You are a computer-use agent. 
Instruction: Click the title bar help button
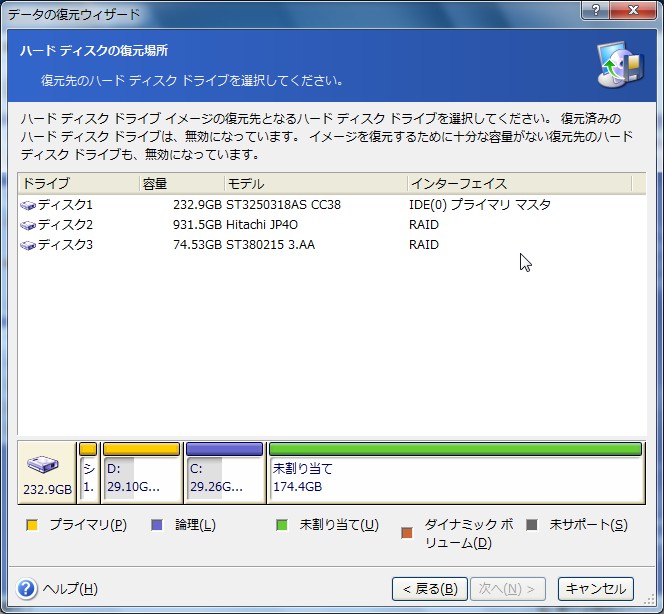tap(595, 10)
